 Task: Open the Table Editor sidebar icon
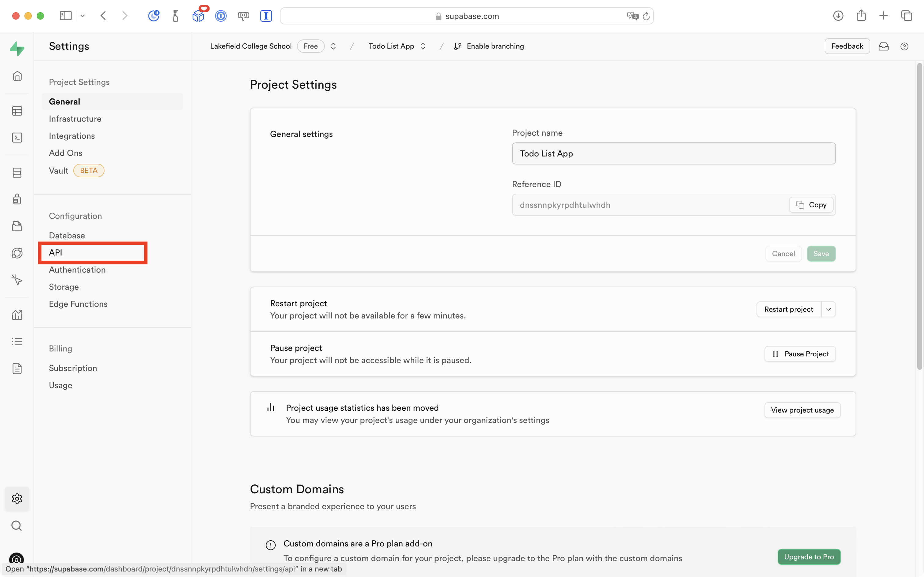pos(17,111)
